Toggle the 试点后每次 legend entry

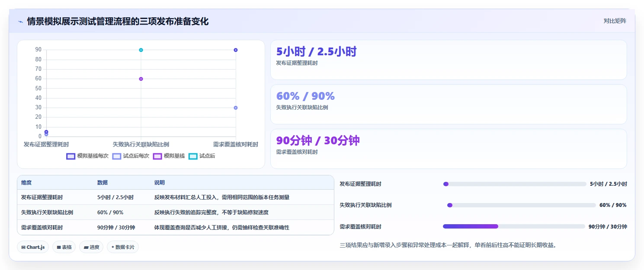(131, 156)
